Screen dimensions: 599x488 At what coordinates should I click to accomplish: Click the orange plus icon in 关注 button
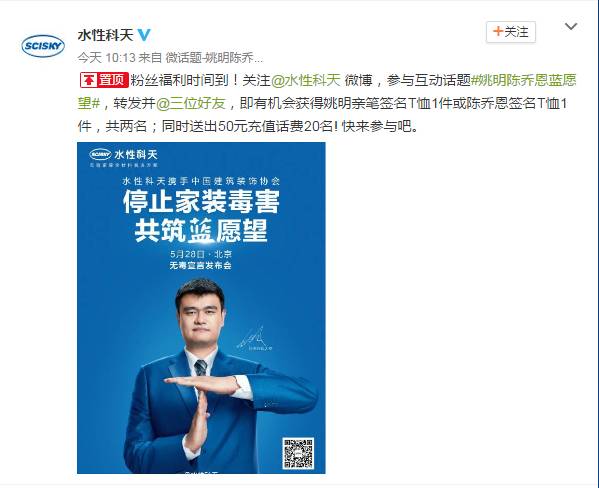pos(497,31)
